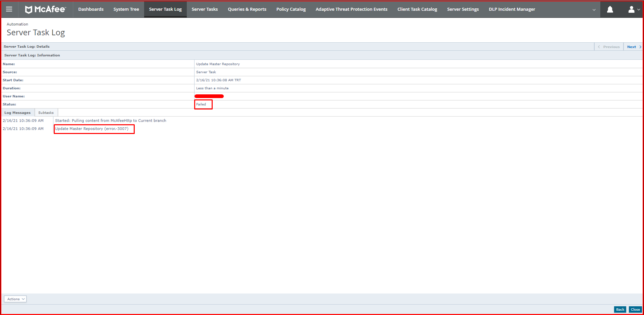Click the Next button
The image size is (644, 315).
[633, 47]
